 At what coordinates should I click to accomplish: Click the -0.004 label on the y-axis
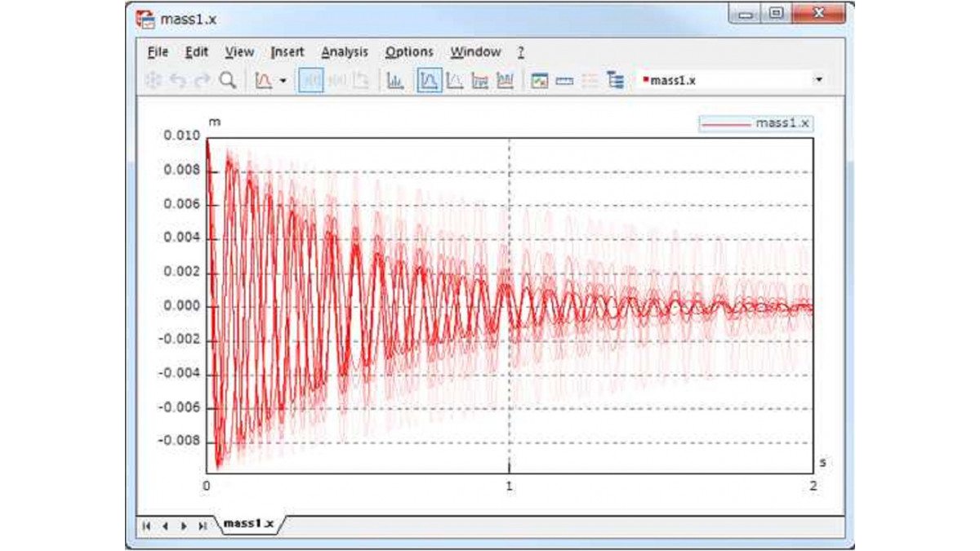[179, 374]
